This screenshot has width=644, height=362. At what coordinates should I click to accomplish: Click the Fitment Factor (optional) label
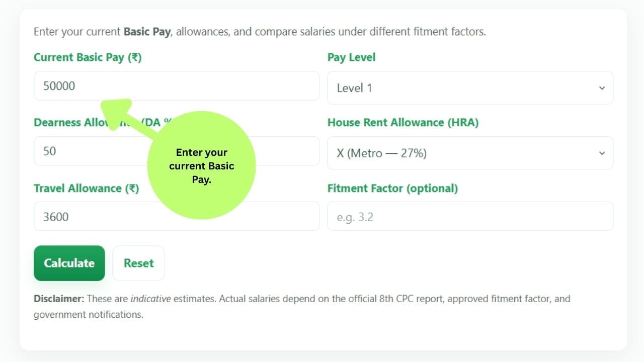tap(392, 189)
